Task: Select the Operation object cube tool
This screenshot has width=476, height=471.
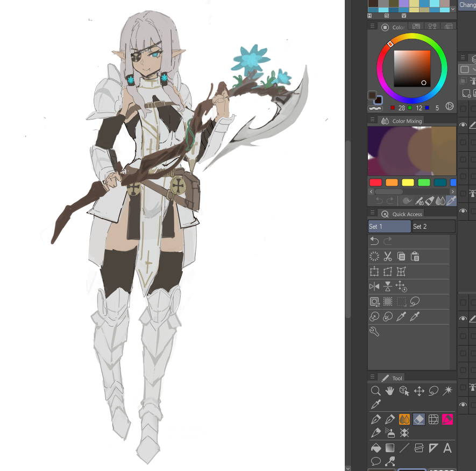Action: click(404, 390)
